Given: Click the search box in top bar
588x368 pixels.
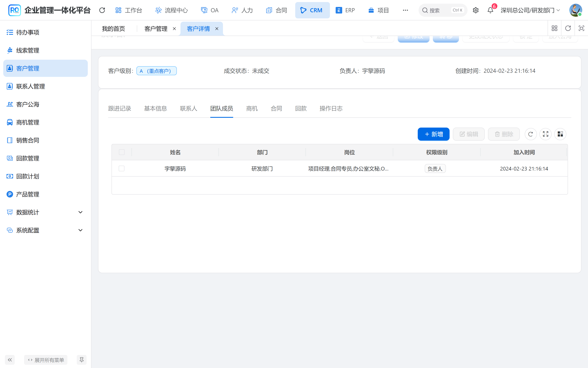Looking at the screenshot, I should point(443,10).
